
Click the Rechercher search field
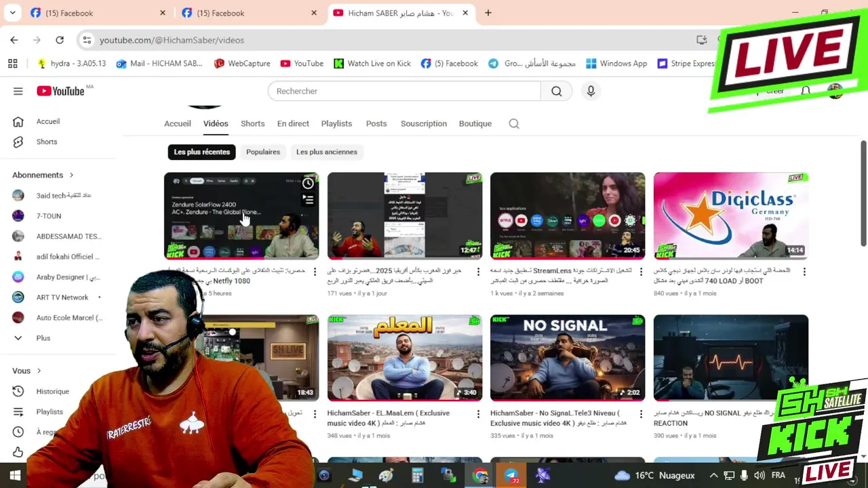click(404, 91)
